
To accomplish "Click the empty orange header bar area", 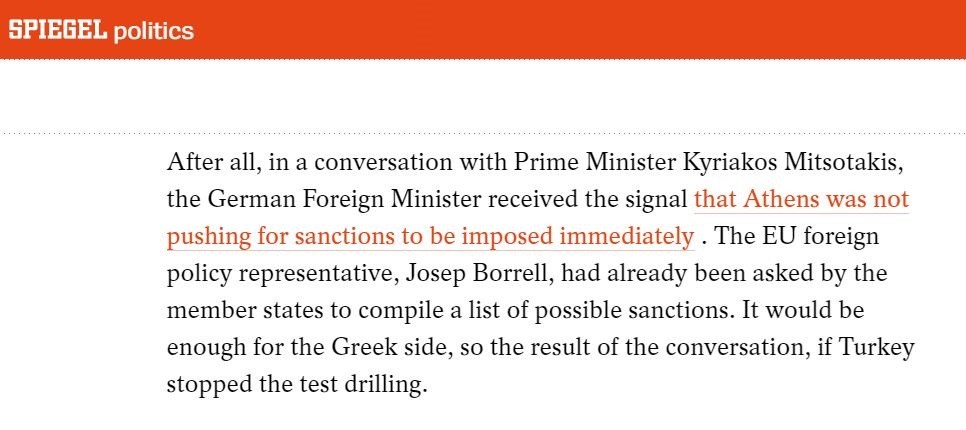I will 600,30.
